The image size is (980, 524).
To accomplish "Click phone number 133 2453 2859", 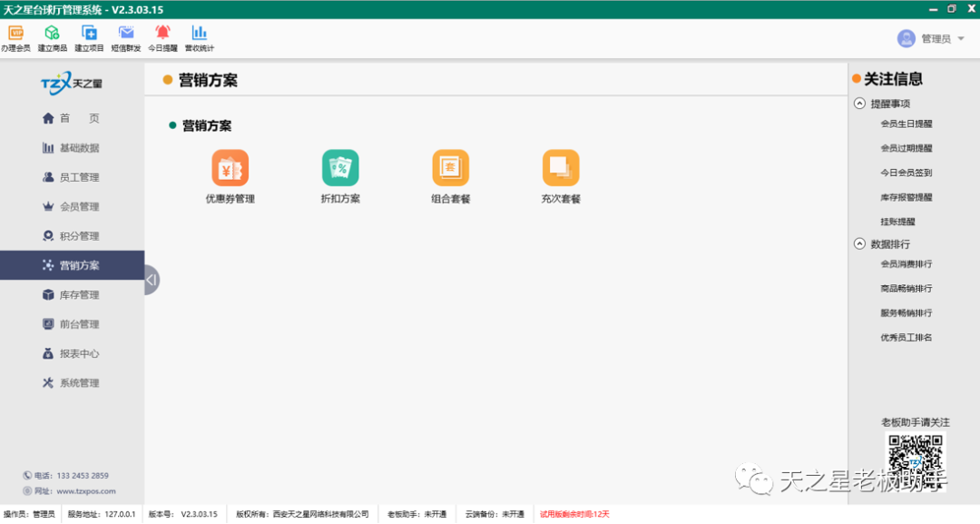I will click(x=83, y=476).
